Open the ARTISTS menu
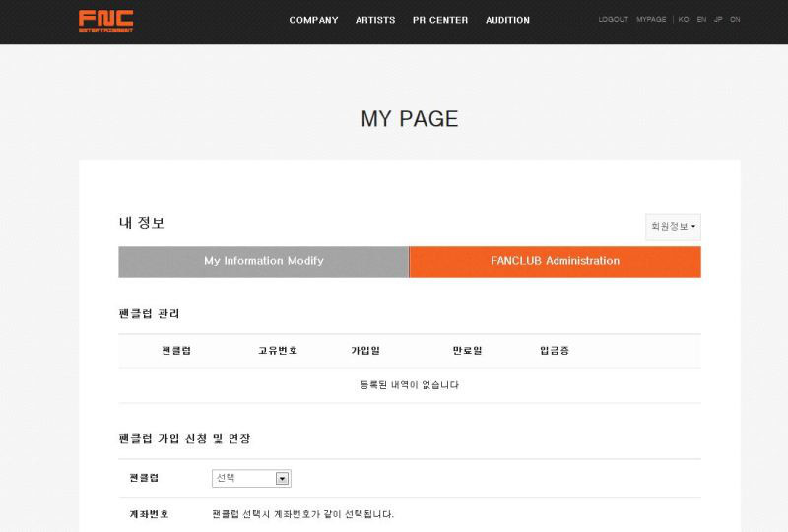 pyautogui.click(x=375, y=20)
